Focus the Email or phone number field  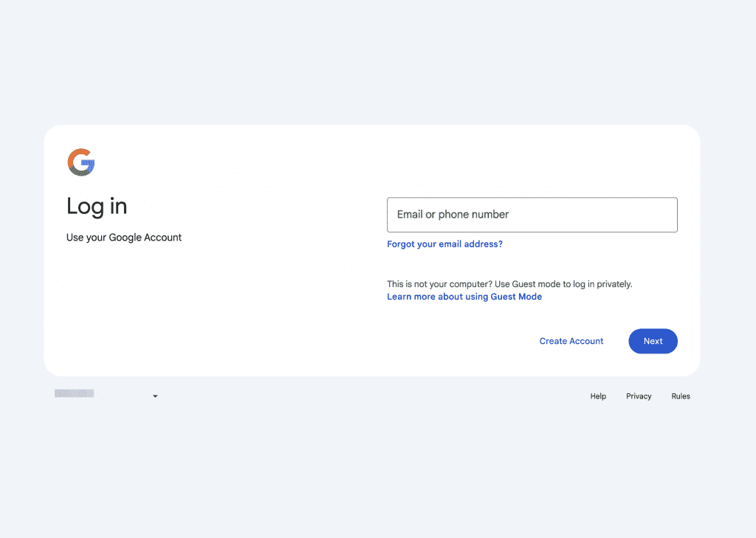[x=532, y=215]
